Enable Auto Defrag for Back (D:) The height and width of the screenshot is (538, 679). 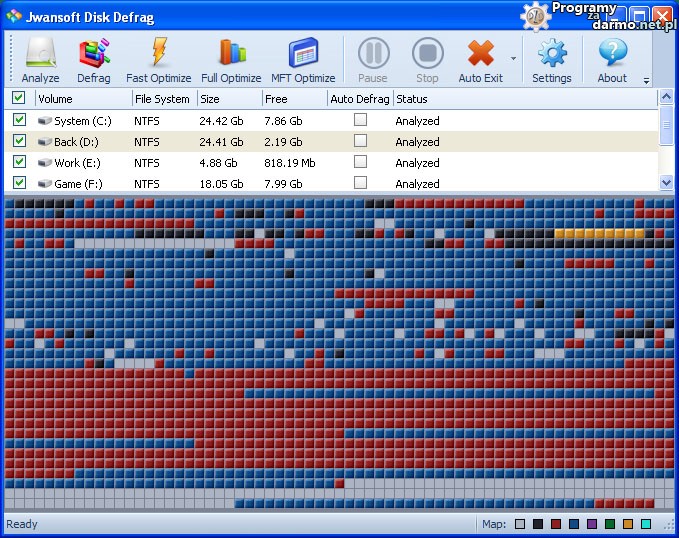click(360, 141)
